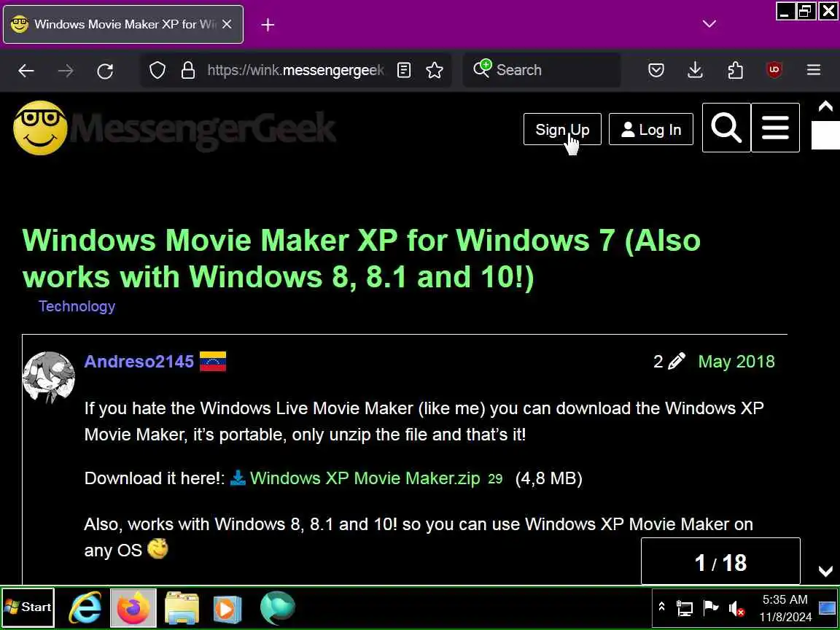The width and height of the screenshot is (840, 630).
Task: Focus the Firefox Search box
Action: coord(541,70)
